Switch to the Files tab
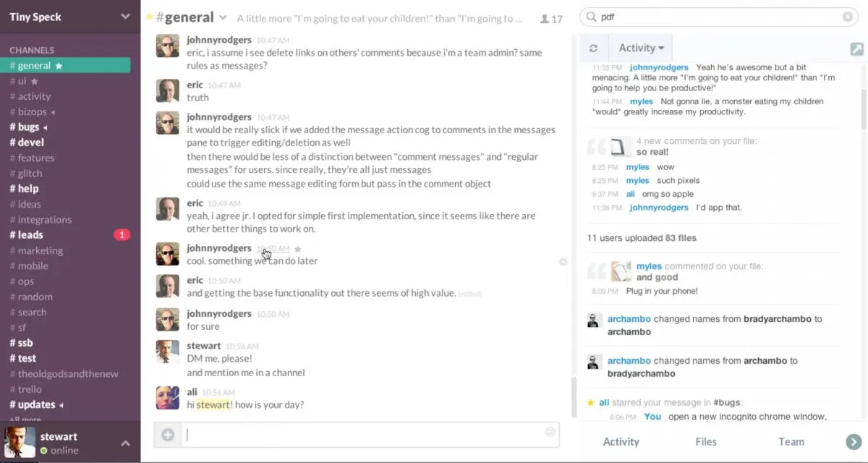This screenshot has width=868, height=463. [706, 441]
